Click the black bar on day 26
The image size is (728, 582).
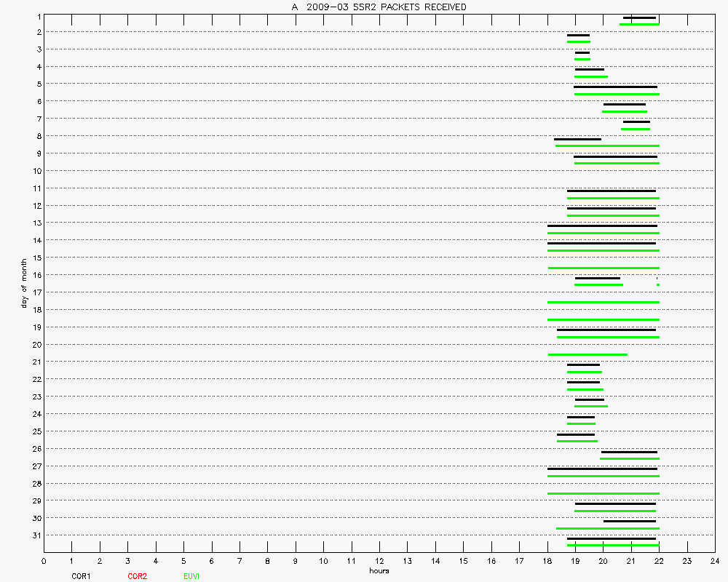(x=629, y=452)
